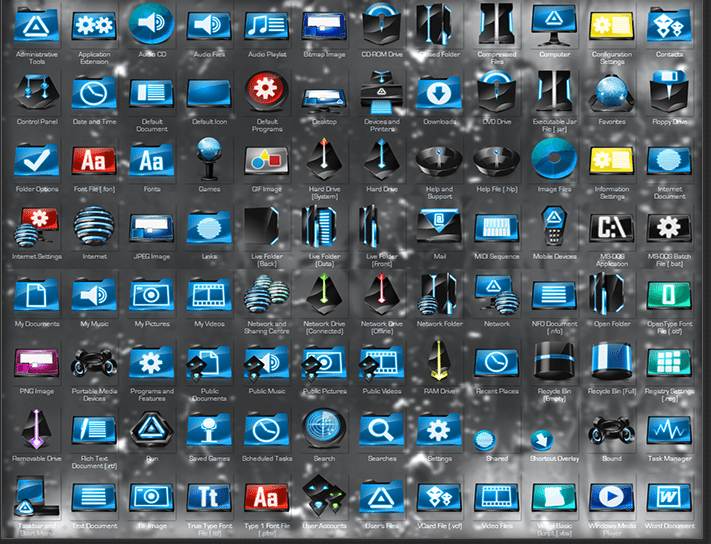Click the My Pictures folder icon
The height and width of the screenshot is (544, 711).
[x=152, y=295]
